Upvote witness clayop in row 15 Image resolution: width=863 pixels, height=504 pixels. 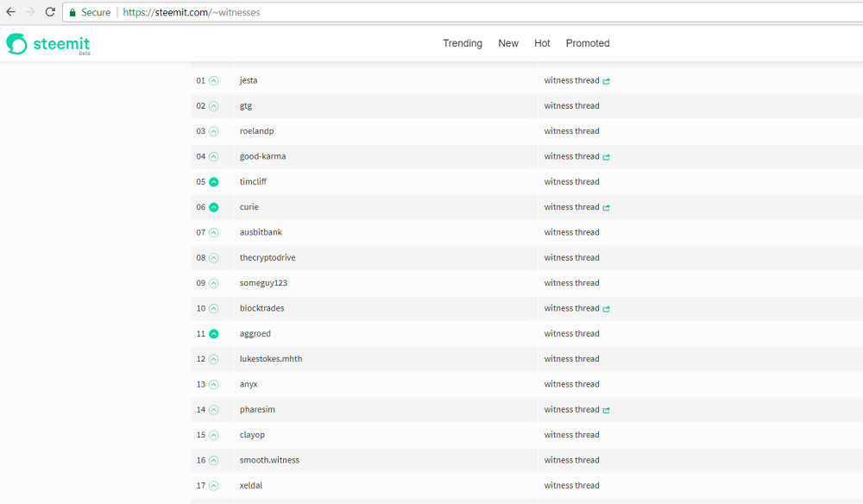point(214,435)
